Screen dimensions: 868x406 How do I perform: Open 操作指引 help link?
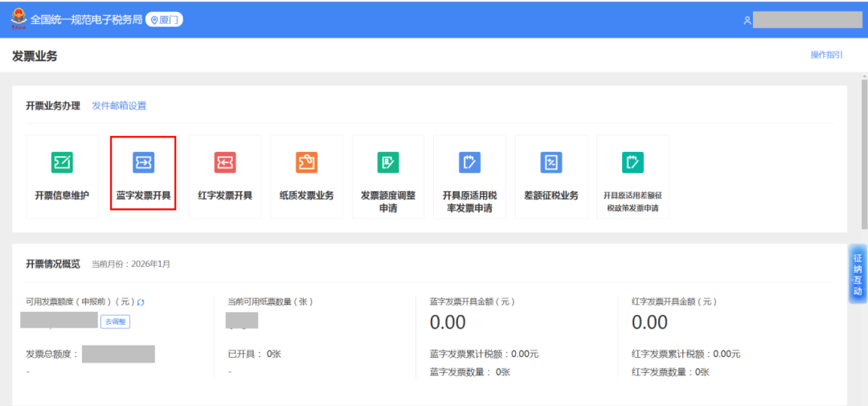826,55
